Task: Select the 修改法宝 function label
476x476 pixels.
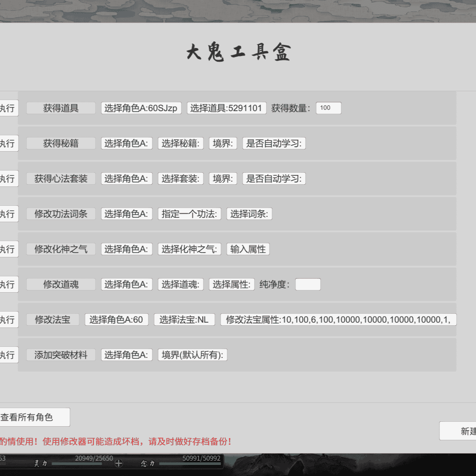Action: pyautogui.click(x=52, y=319)
